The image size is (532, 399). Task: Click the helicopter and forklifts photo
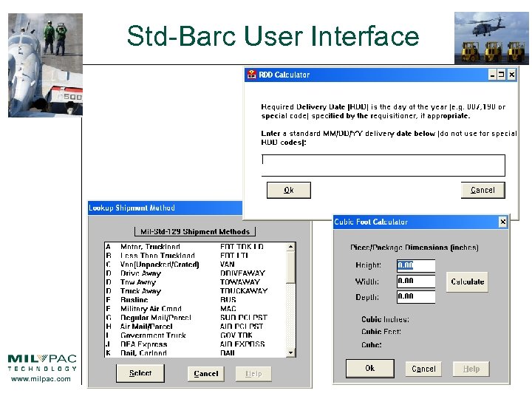click(491, 38)
